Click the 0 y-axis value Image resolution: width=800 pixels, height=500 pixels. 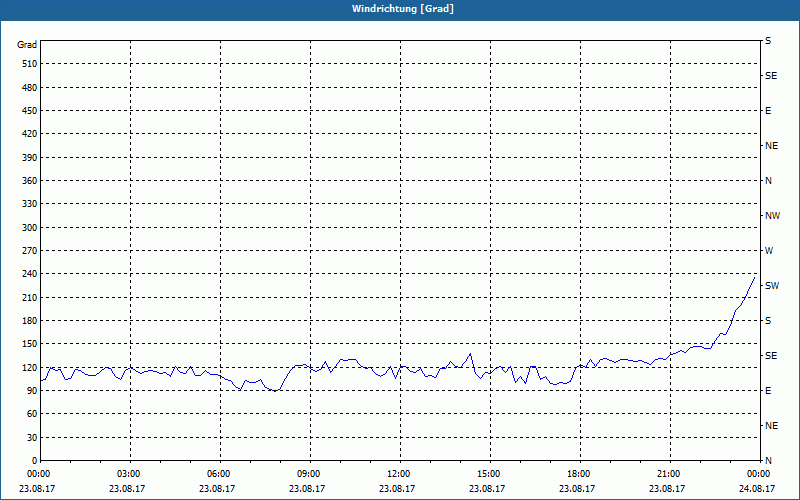[x=35, y=461]
